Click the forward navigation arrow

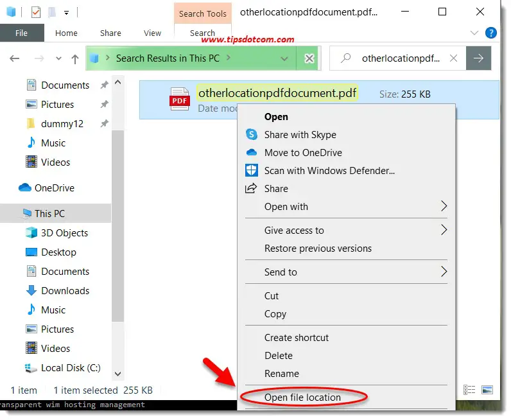click(x=39, y=58)
